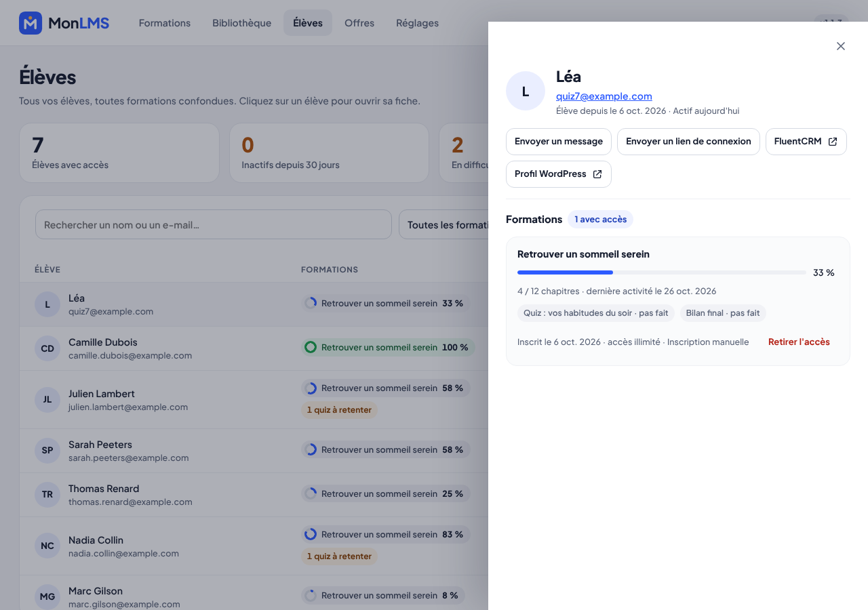
Task: Click Envoyer un lien de connexion
Action: [688, 142]
